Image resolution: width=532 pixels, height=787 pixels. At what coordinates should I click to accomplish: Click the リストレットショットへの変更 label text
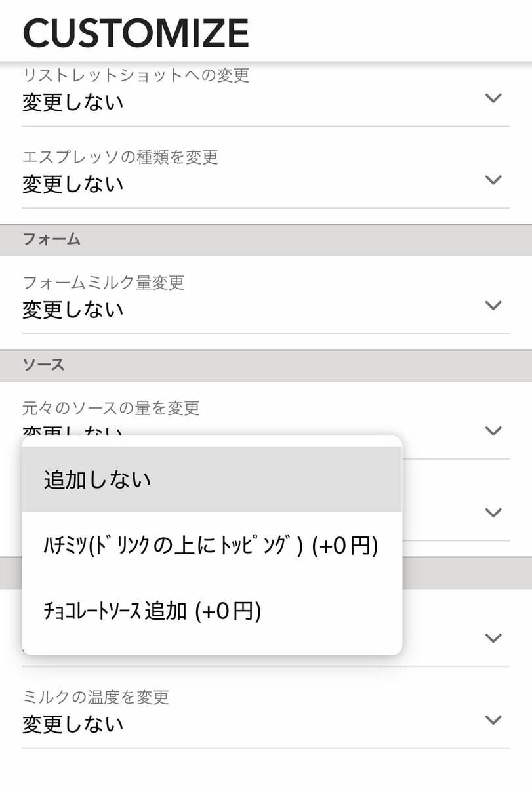point(136,75)
